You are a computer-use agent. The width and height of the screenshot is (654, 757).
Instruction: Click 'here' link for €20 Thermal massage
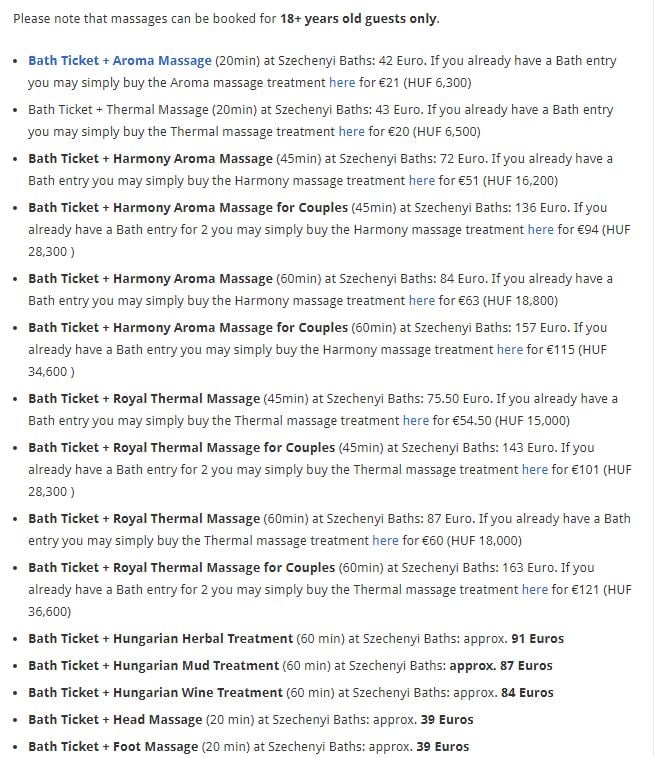point(351,131)
